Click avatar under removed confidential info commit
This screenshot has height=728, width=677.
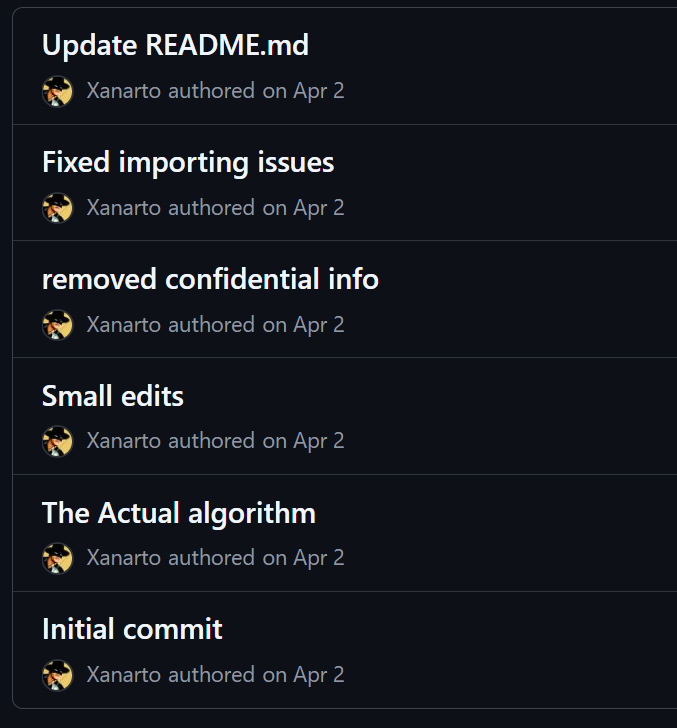click(58, 325)
